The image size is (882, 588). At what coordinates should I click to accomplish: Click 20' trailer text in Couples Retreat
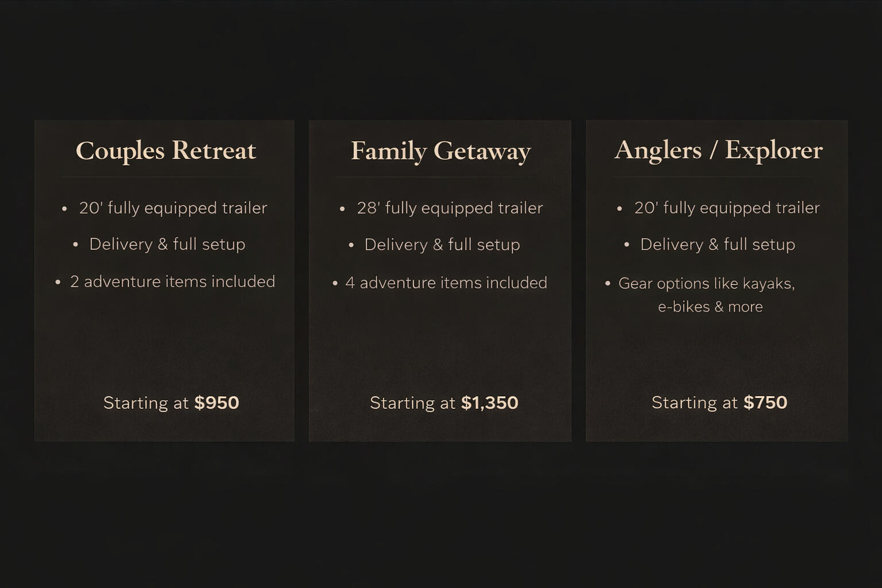click(x=173, y=208)
